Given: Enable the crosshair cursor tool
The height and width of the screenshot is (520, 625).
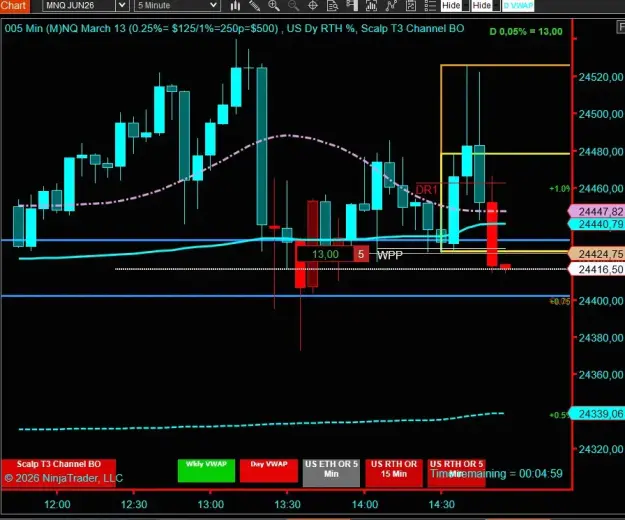Looking at the screenshot, I should tap(313, 6).
